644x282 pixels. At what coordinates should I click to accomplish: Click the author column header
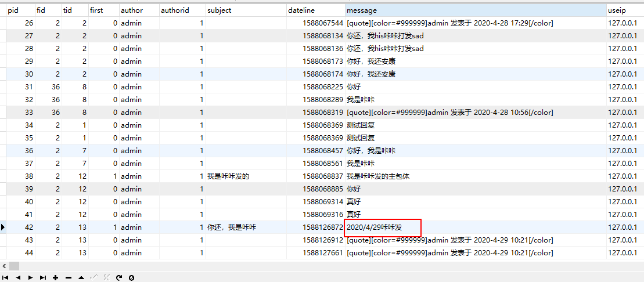click(x=139, y=10)
